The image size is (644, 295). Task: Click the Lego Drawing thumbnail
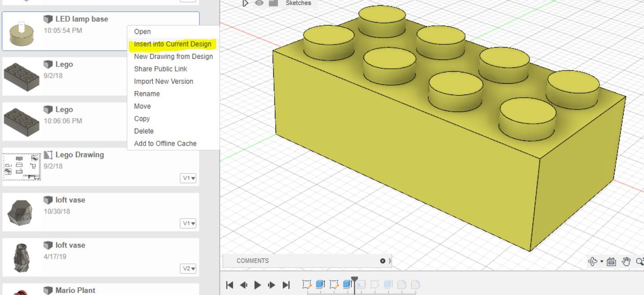coord(22,167)
